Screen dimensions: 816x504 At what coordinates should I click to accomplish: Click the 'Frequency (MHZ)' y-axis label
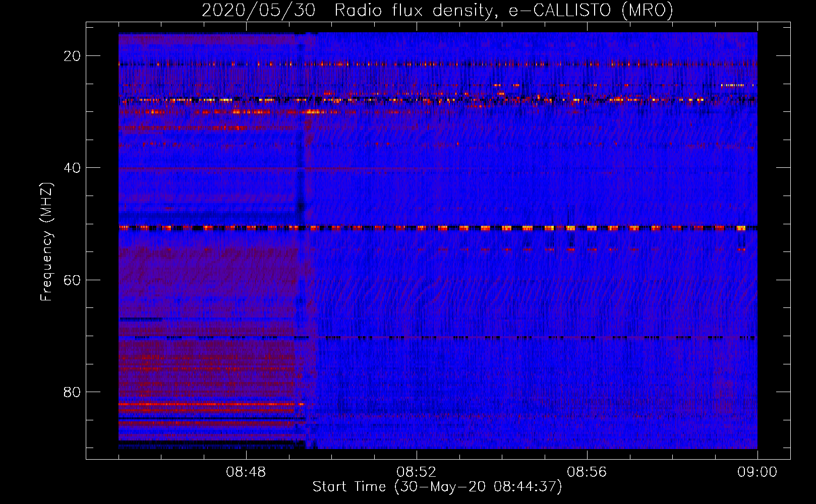coord(46,241)
